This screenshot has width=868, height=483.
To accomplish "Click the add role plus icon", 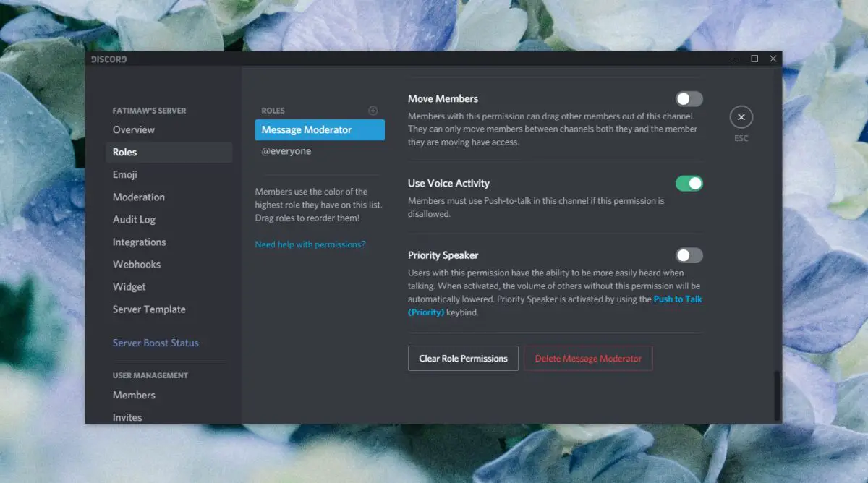I will click(x=373, y=111).
